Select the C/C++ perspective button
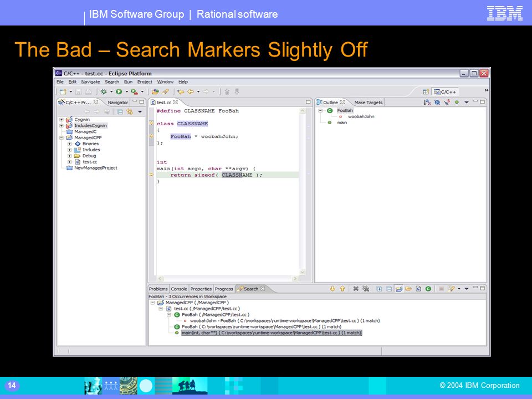Image resolution: width=532 pixels, height=399 pixels. [445, 92]
